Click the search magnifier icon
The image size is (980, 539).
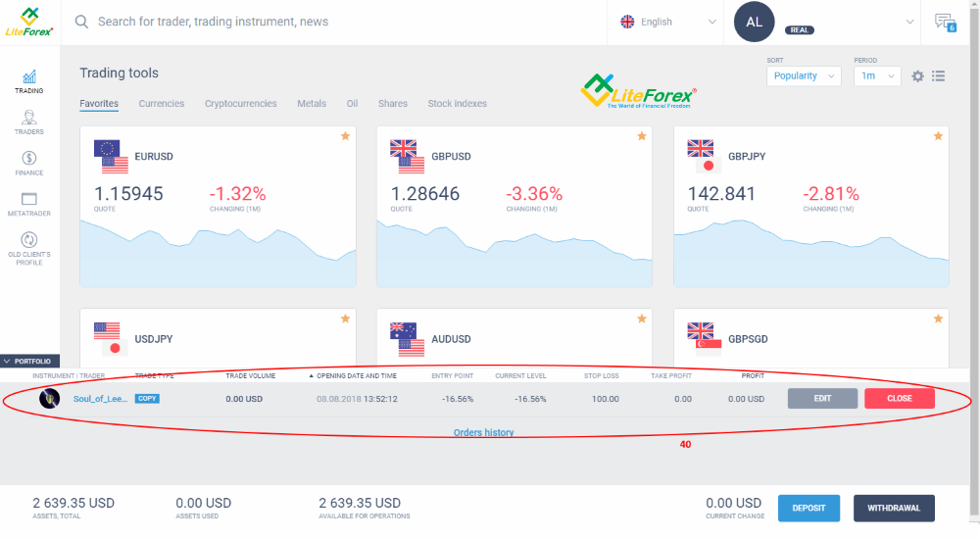[81, 22]
